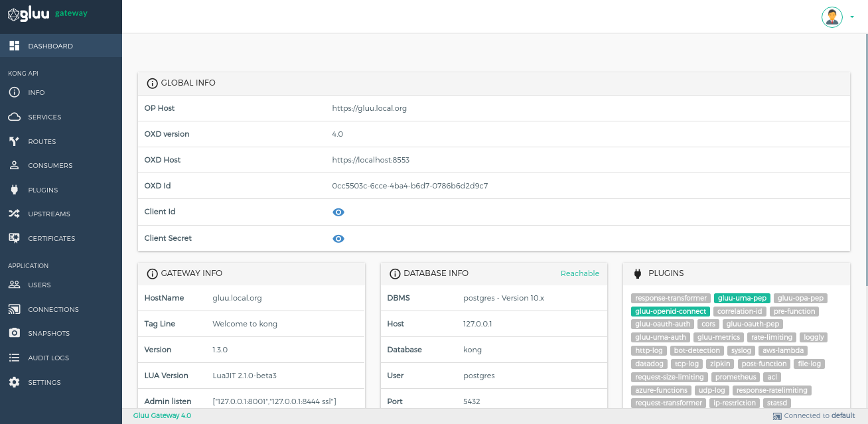Click the Settings gear icon
Screen dimensions: 868x424
14,382
